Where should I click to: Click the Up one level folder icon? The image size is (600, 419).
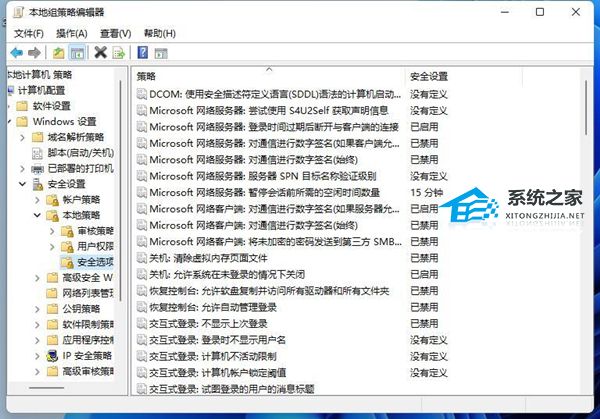click(x=59, y=53)
